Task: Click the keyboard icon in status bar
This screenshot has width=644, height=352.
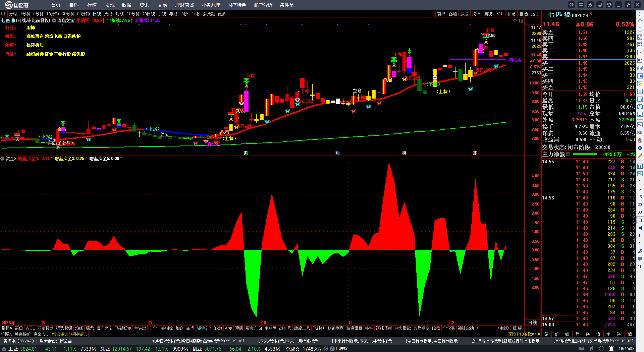Action: 581,349
